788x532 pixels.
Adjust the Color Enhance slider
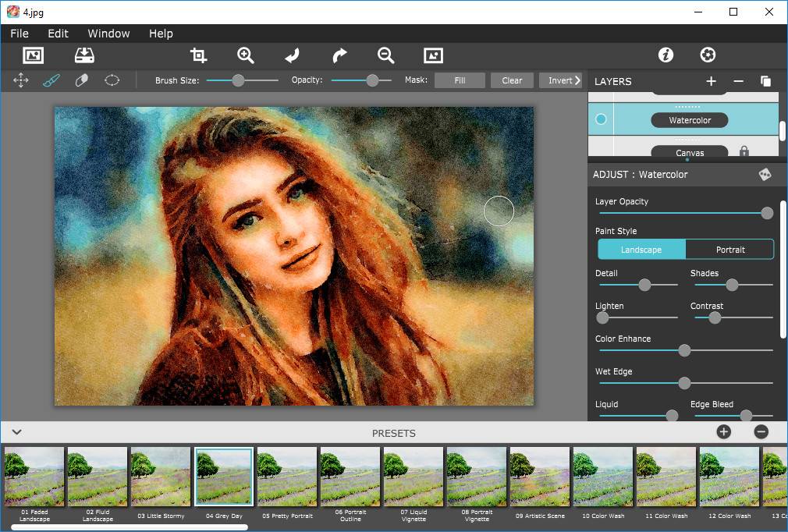pos(686,350)
